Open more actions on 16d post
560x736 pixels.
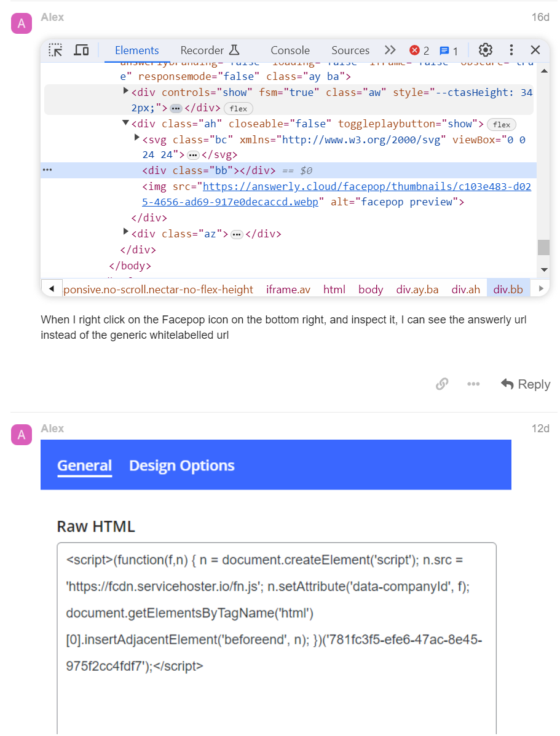click(473, 384)
